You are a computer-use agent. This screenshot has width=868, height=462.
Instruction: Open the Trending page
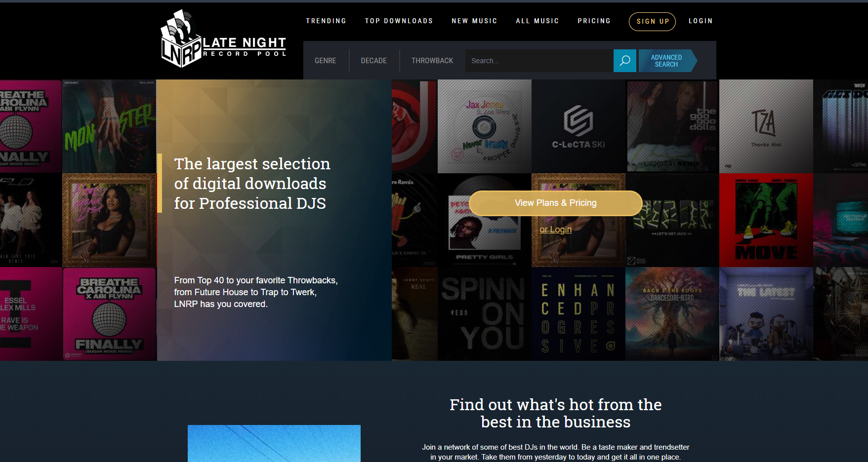point(326,21)
